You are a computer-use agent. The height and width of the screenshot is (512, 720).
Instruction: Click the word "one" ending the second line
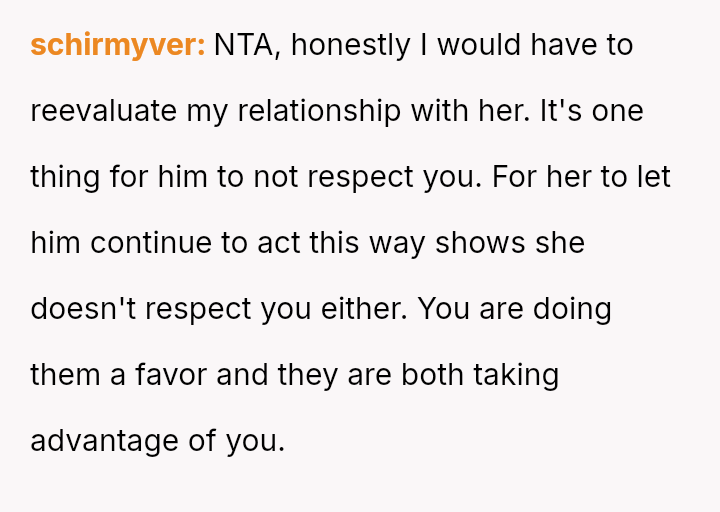point(618,111)
